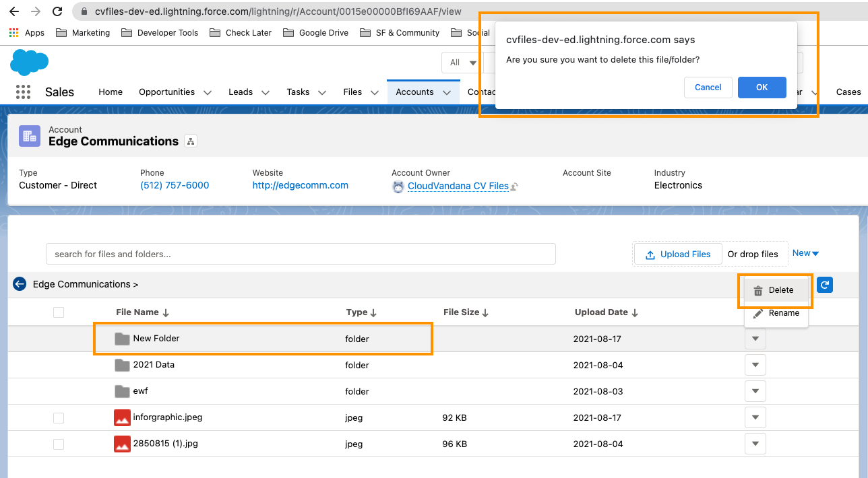The width and height of the screenshot is (868, 478).
Task: Cancel the delete confirmation dialog
Action: [708, 88]
